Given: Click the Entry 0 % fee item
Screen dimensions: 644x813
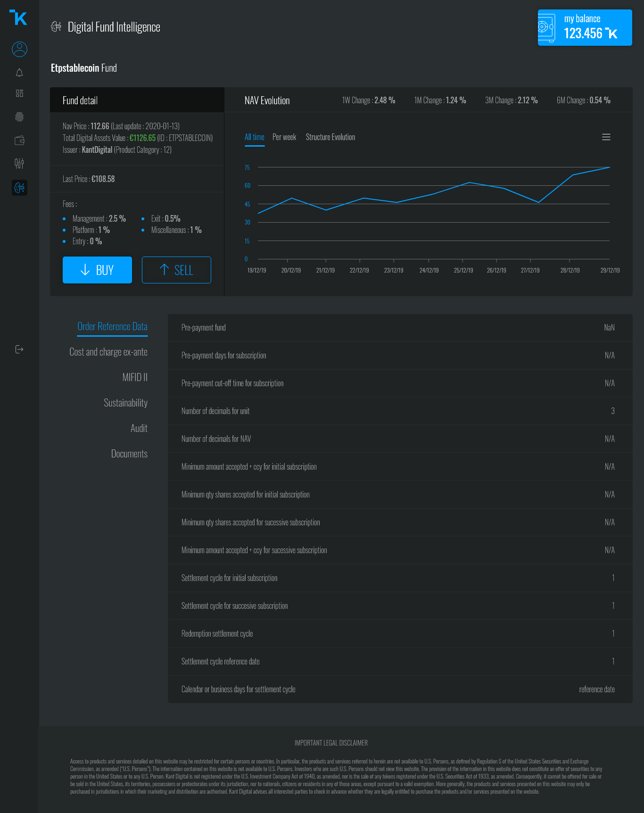Looking at the screenshot, I should (87, 241).
